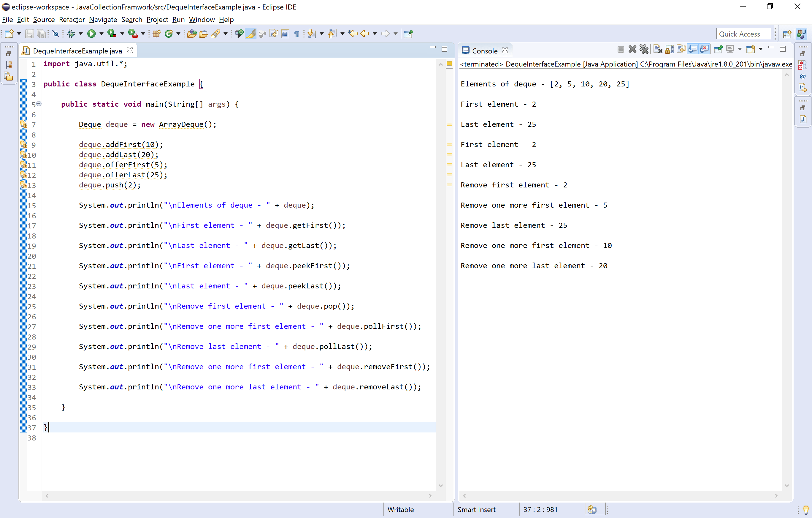Image resolution: width=812 pixels, height=518 pixels.
Task: Select the DequeInterfaceExample.java editor tab
Action: (77, 51)
